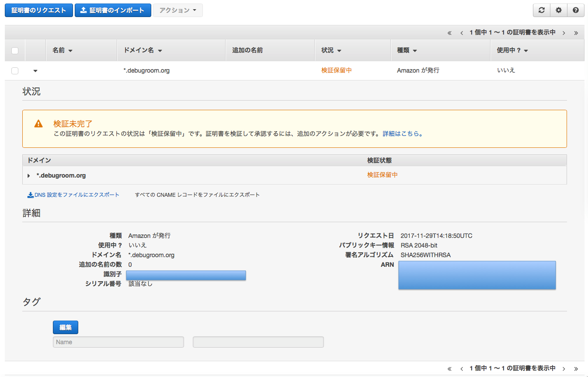Open the settings gear icon
Viewport: 588px width, 377px height.
tap(559, 10)
